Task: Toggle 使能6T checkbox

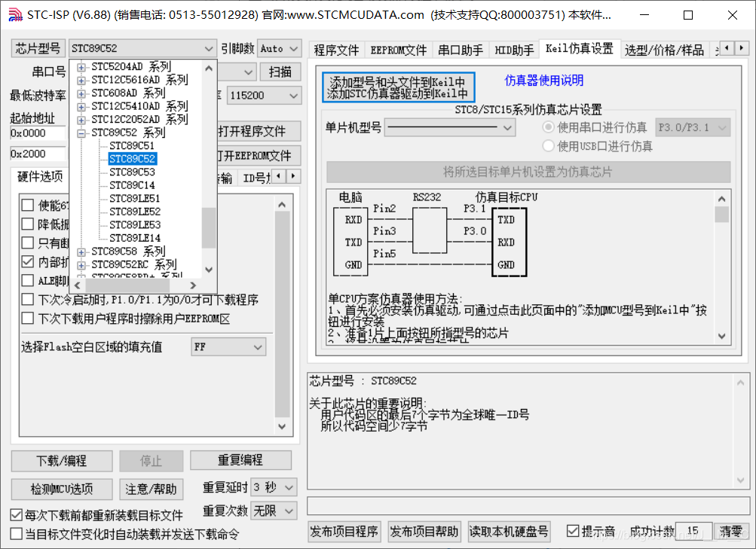Action: tap(27, 205)
